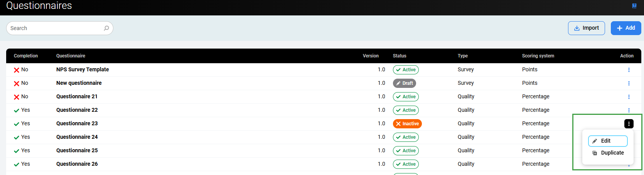Click the help icon in header
The width and height of the screenshot is (644, 175).
tap(634, 6)
